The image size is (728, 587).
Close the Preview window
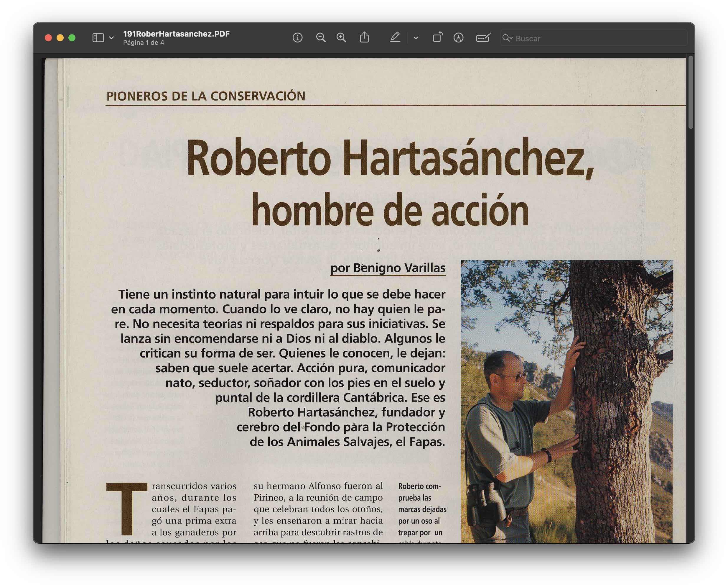[48, 38]
